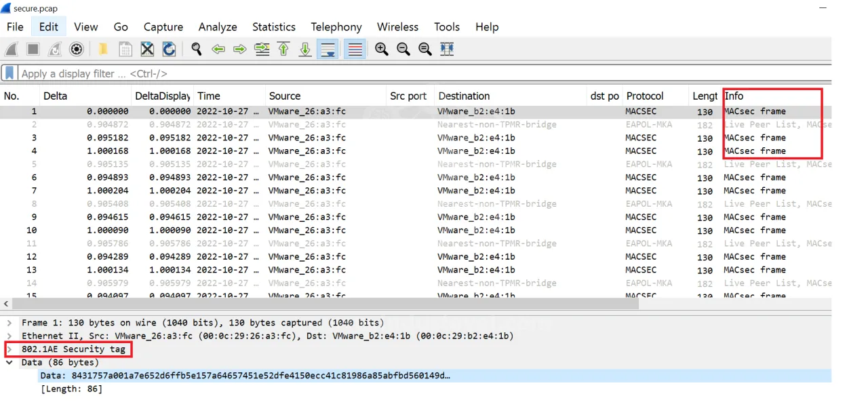This screenshot has height=413, width=868.
Task: Open the Tools menu
Action: point(447,27)
